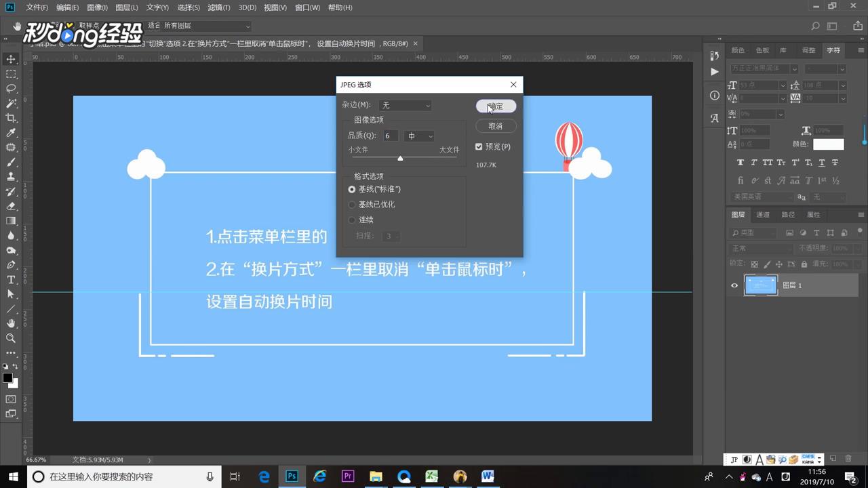Open the blend mode dropdown 正常

(x=762, y=248)
